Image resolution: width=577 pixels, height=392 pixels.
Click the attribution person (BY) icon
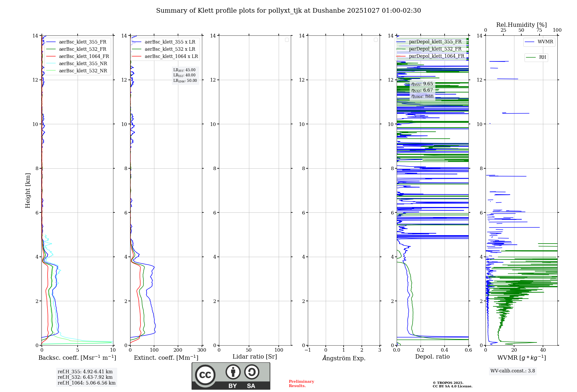[x=233, y=372]
